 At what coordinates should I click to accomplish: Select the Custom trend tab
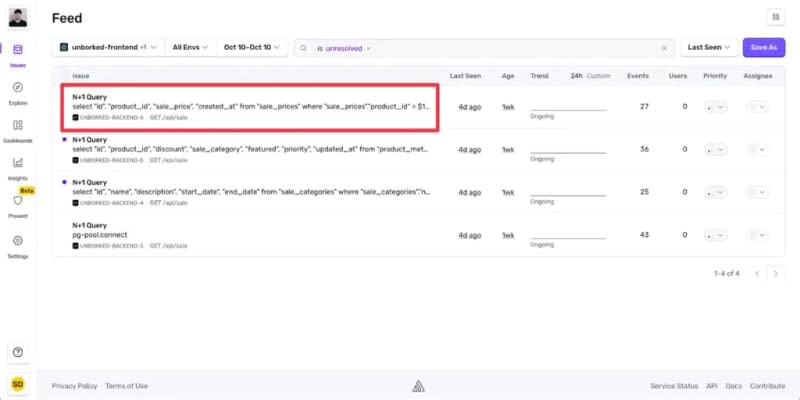598,76
